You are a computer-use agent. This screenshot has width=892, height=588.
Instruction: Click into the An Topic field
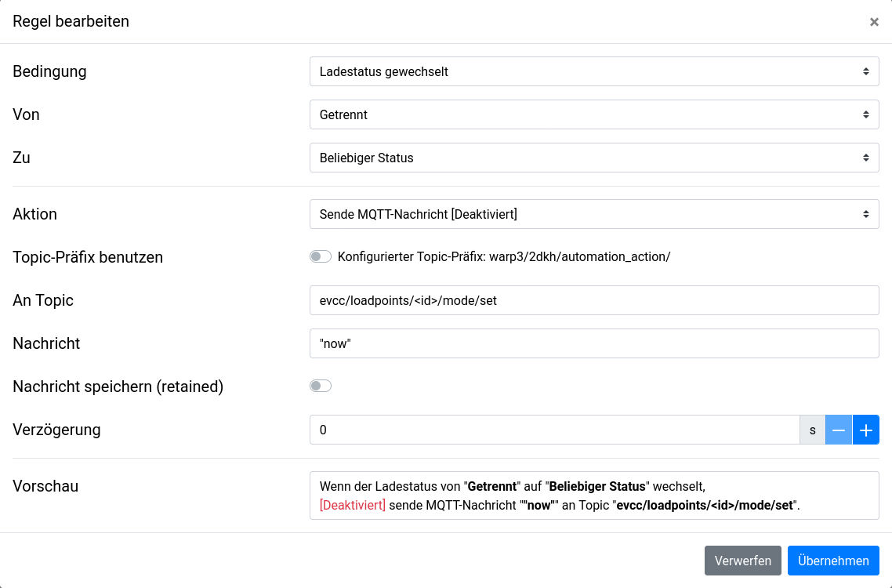[x=594, y=300]
